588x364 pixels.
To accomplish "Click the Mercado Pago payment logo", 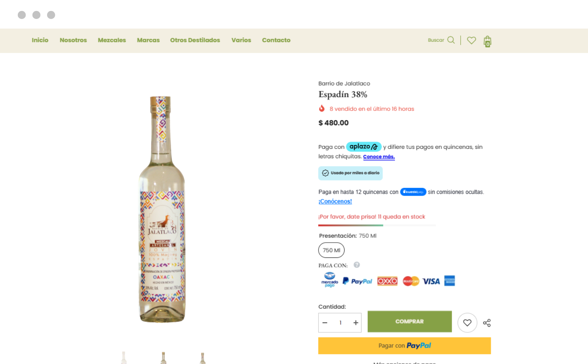I will 330,280.
